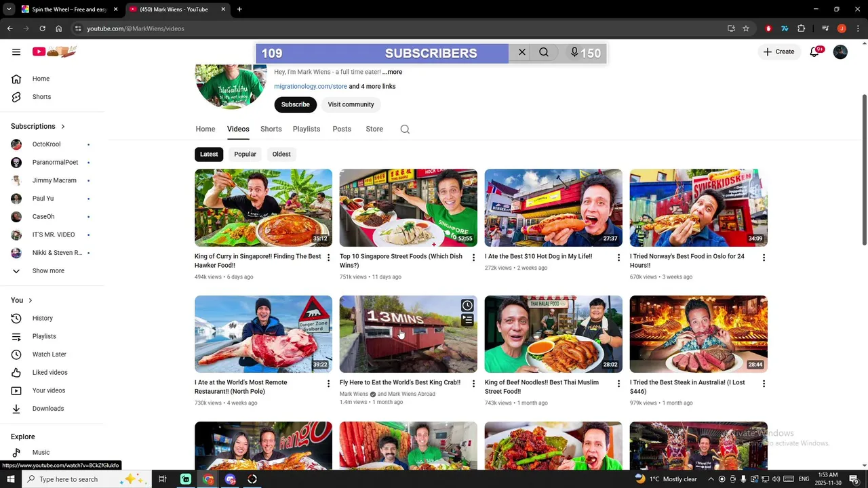Image resolution: width=868 pixels, height=488 pixels.
Task: Open the Create button
Action: pyautogui.click(x=778, y=52)
